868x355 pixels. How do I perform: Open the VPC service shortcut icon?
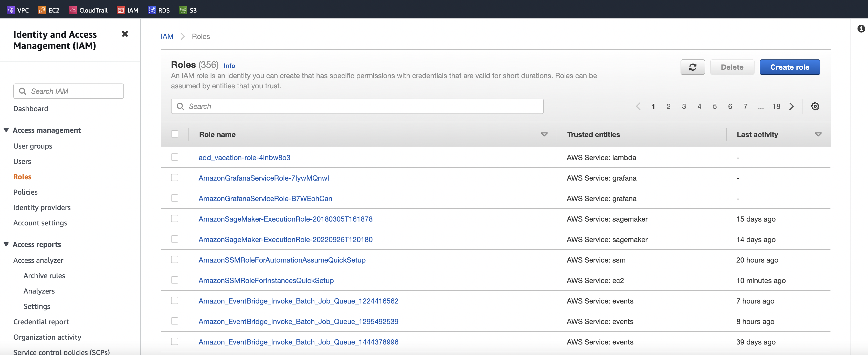point(10,10)
